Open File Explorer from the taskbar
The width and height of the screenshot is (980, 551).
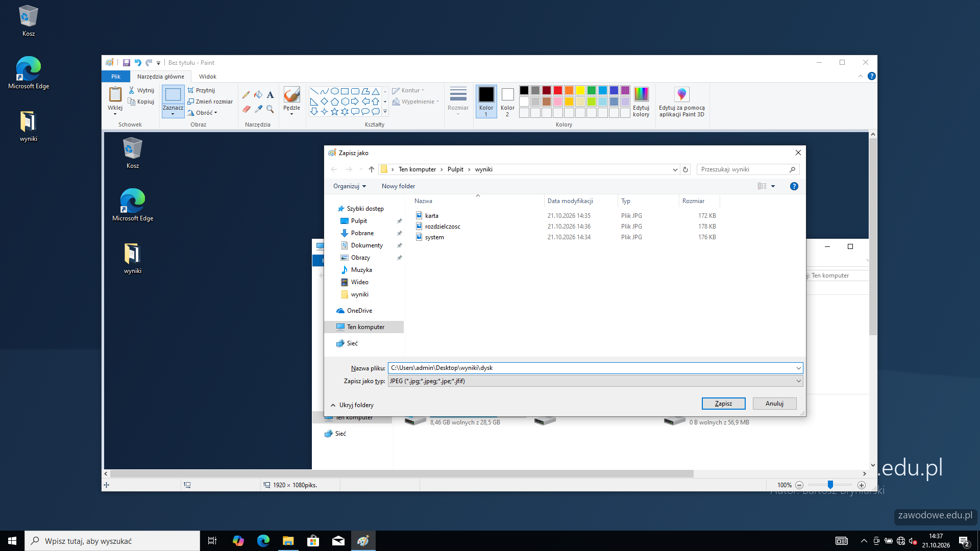click(x=288, y=541)
